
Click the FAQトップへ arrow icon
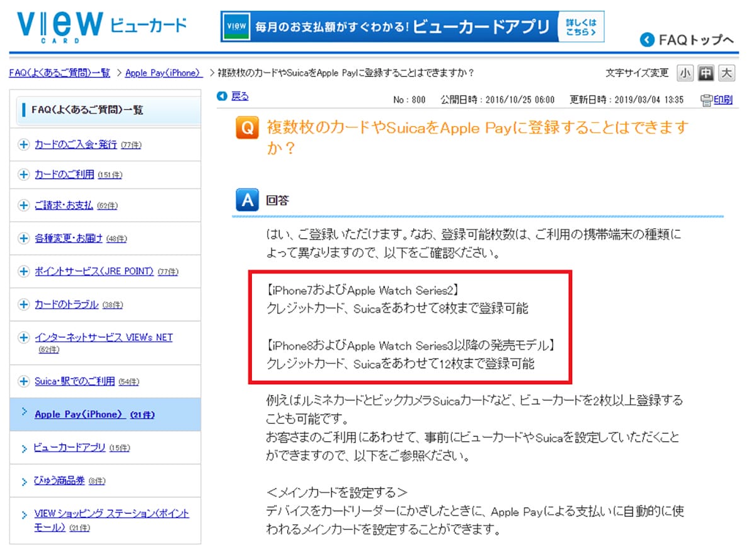648,40
